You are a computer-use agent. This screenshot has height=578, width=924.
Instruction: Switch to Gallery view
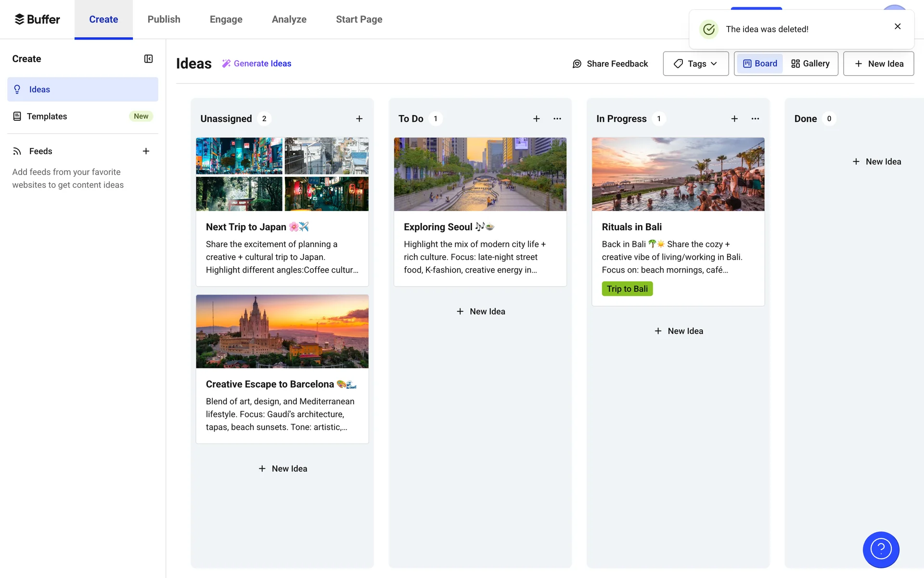810,64
